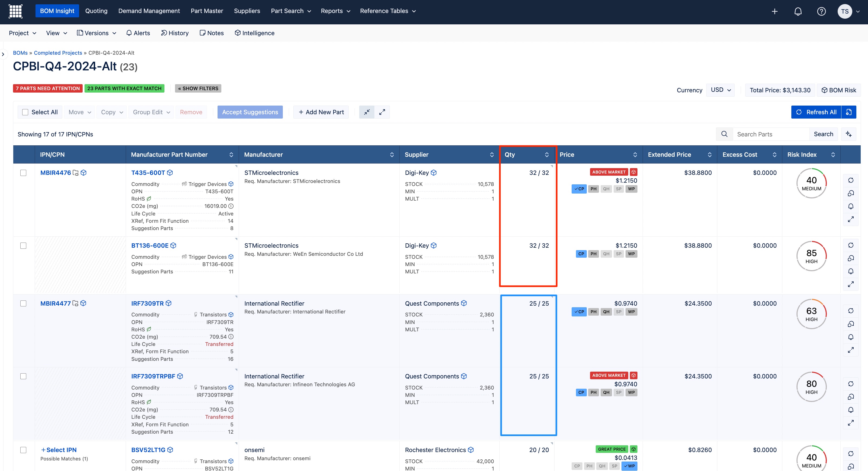Open the Reports menu dropdown
This screenshot has height=471, width=868.
click(336, 11)
